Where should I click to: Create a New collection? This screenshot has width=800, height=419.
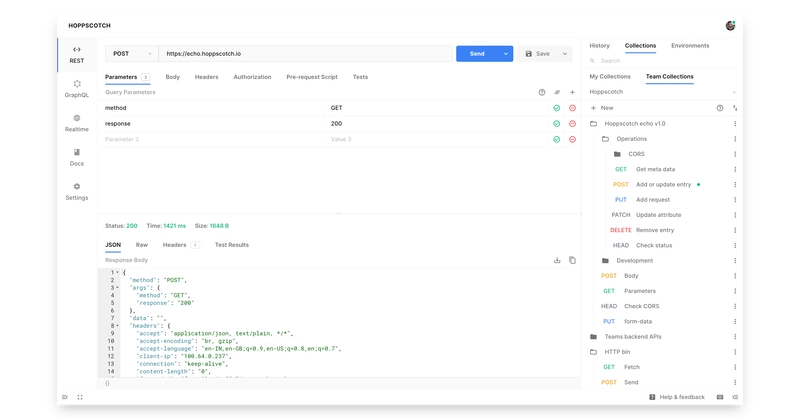coord(602,108)
